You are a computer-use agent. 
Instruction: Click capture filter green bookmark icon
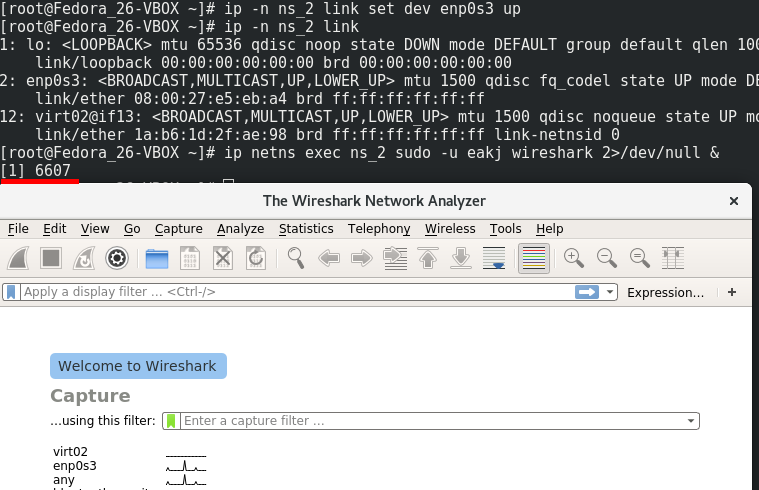click(171, 421)
